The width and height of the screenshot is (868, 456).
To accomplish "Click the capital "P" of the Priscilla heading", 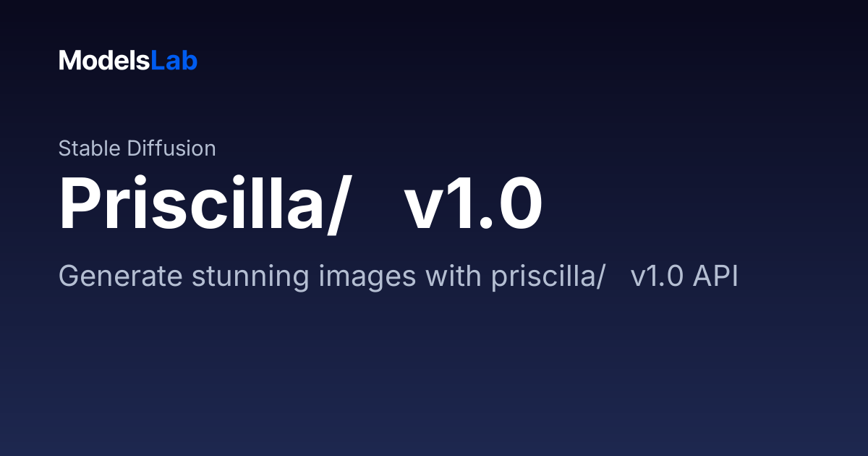I will (81, 205).
